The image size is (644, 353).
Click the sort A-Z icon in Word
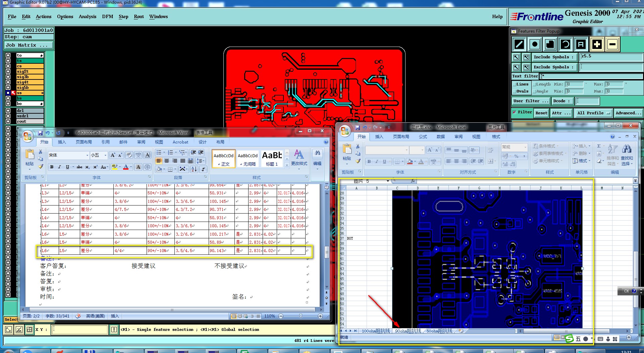coord(194,169)
